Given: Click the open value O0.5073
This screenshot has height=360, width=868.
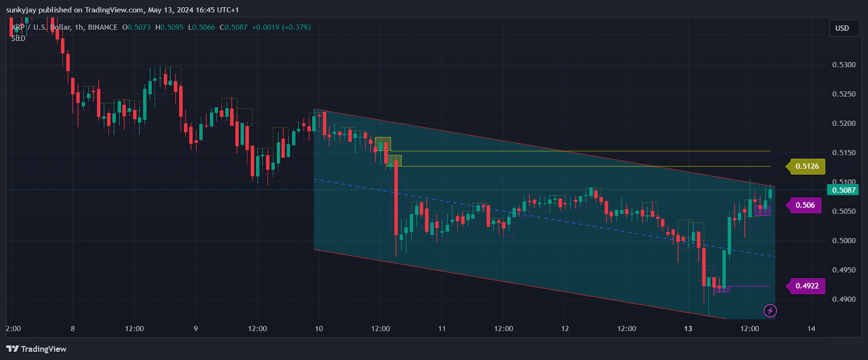Looking at the screenshot, I should tap(136, 27).
